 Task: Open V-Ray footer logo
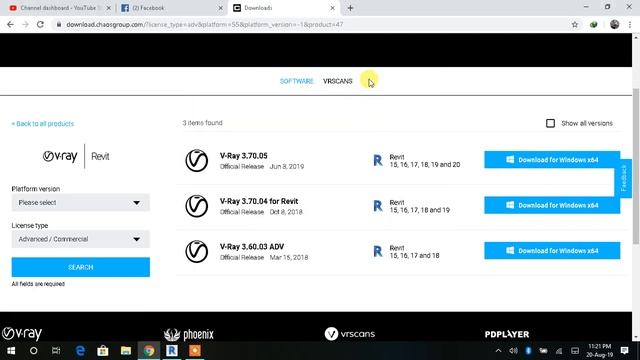[x=22, y=333]
